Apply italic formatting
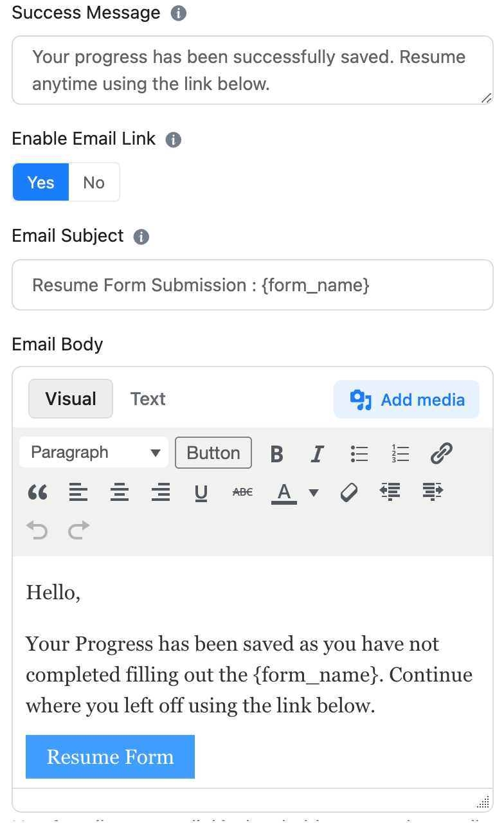504x823 pixels. point(317,453)
